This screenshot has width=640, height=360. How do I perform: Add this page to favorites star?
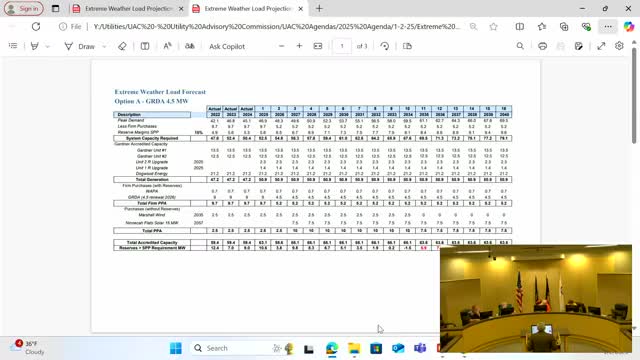[493, 27]
